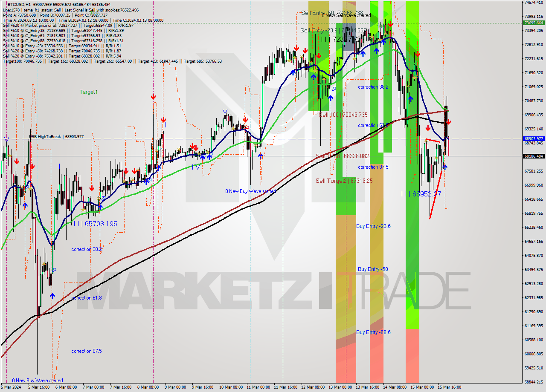This screenshot has height=392, width=546.
Task: Click the 60006.870 price axis value
Action: [x=534, y=354]
